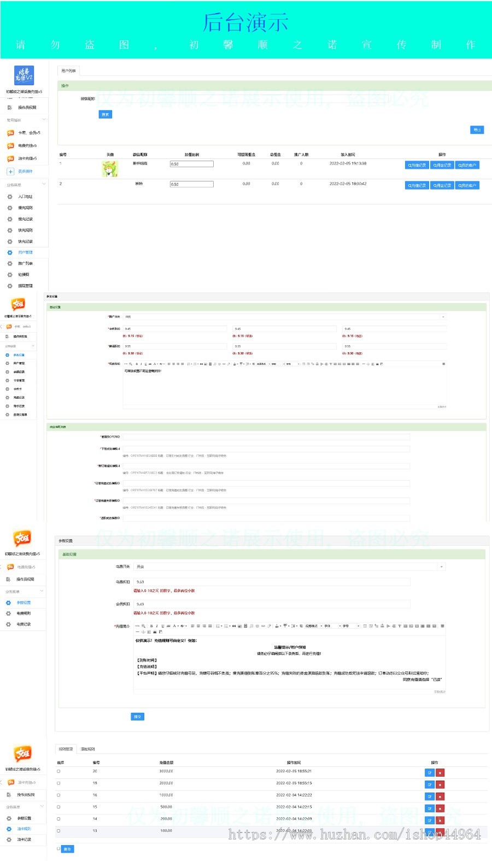The width and height of the screenshot is (492, 868).
Task: Open 油卡充值v5 plugin in top sidebar
Action: [22, 158]
